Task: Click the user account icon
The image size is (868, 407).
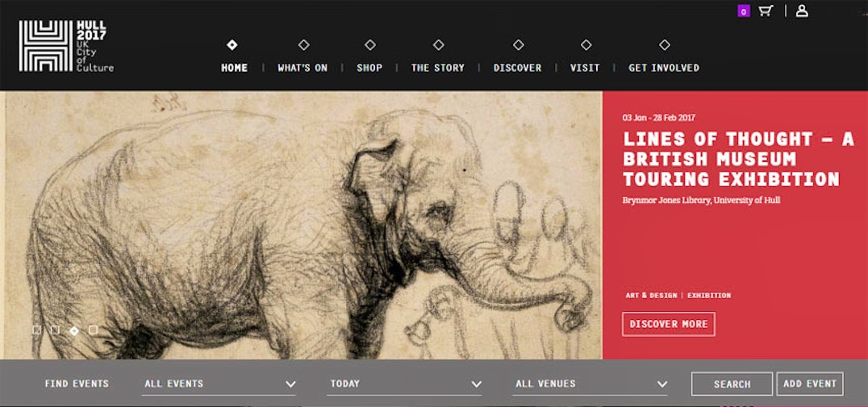Action: coord(802,10)
